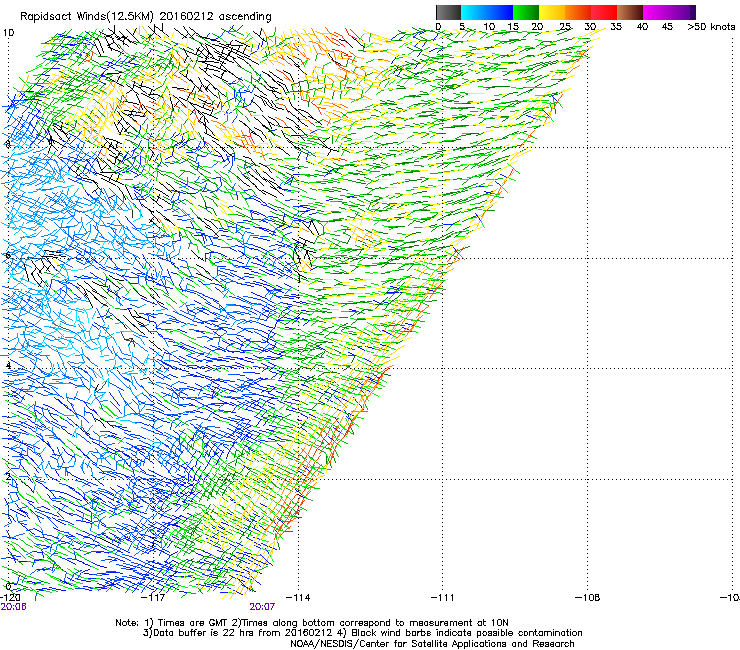Click the brown 35-40 knots legend swatch
This screenshot has height=650, width=740.
click(630, 12)
